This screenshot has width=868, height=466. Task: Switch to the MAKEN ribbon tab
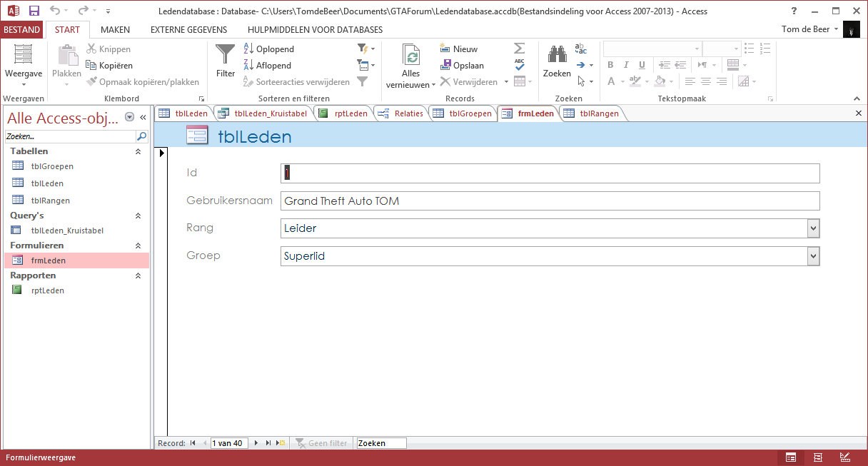click(114, 29)
